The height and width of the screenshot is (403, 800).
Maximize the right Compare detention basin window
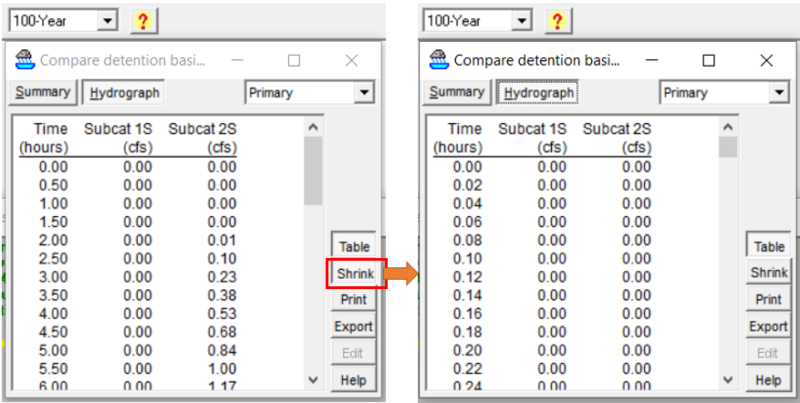click(x=708, y=60)
